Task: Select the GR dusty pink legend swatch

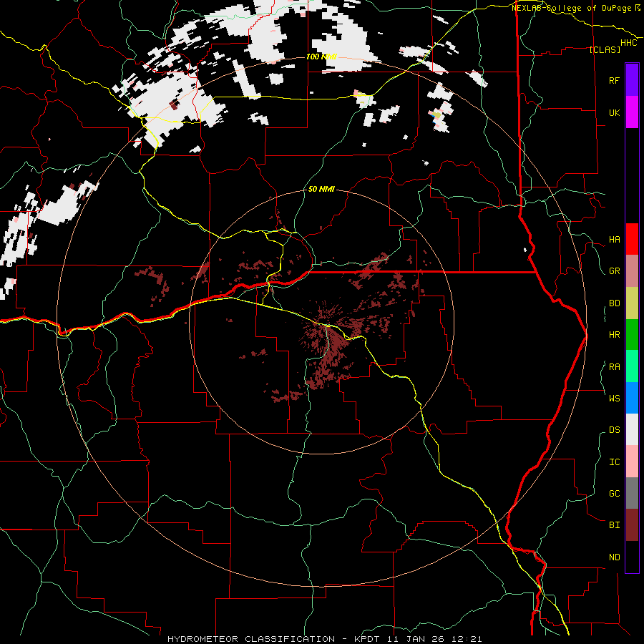Action: pos(632,270)
